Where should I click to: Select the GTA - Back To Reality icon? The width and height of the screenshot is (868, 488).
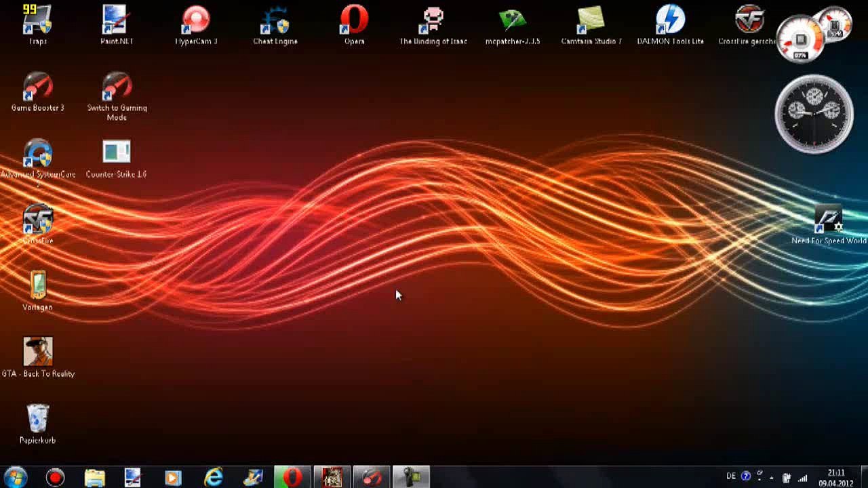pyautogui.click(x=38, y=357)
